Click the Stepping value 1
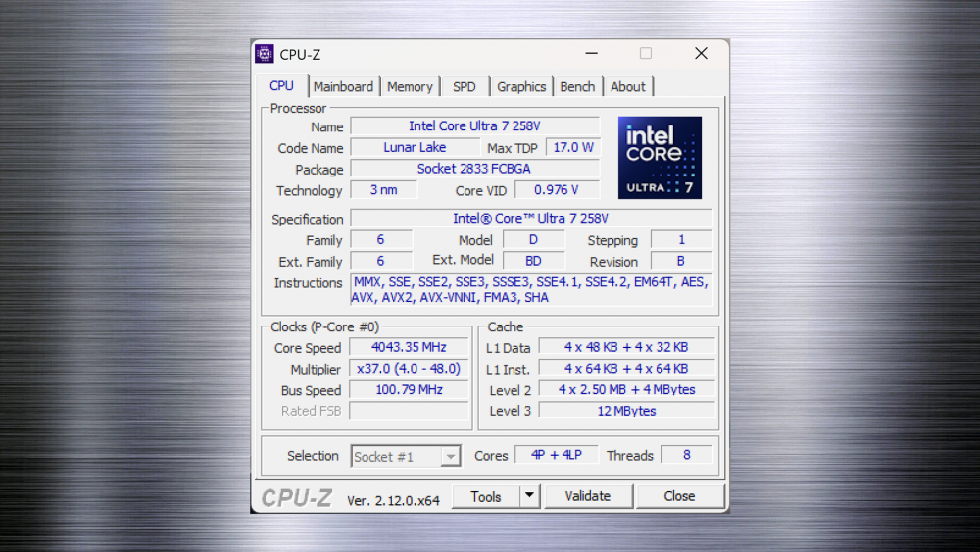 coord(681,240)
